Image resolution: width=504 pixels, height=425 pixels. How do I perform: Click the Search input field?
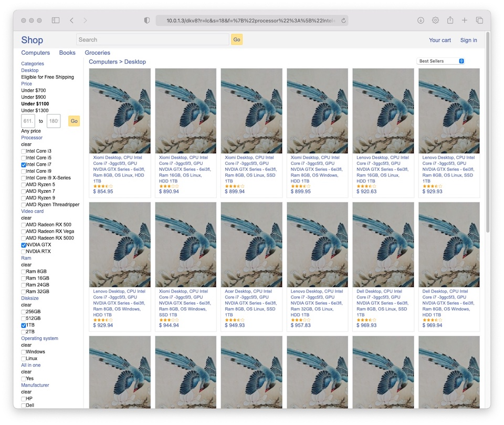click(x=152, y=39)
